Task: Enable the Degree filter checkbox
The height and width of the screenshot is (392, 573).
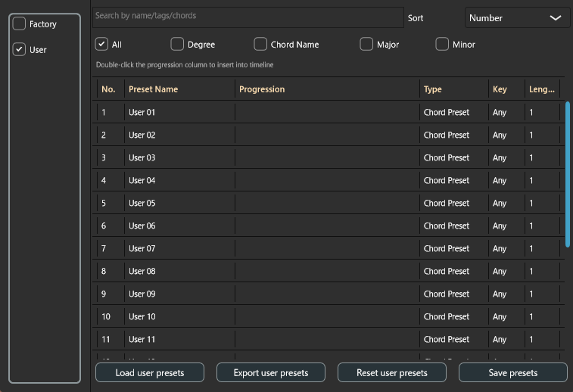Action: tap(177, 45)
